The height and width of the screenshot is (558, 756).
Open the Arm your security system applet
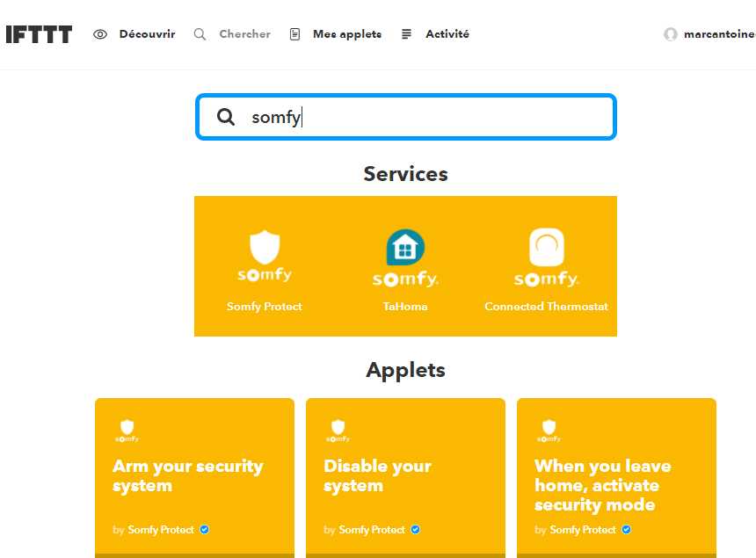(x=194, y=475)
